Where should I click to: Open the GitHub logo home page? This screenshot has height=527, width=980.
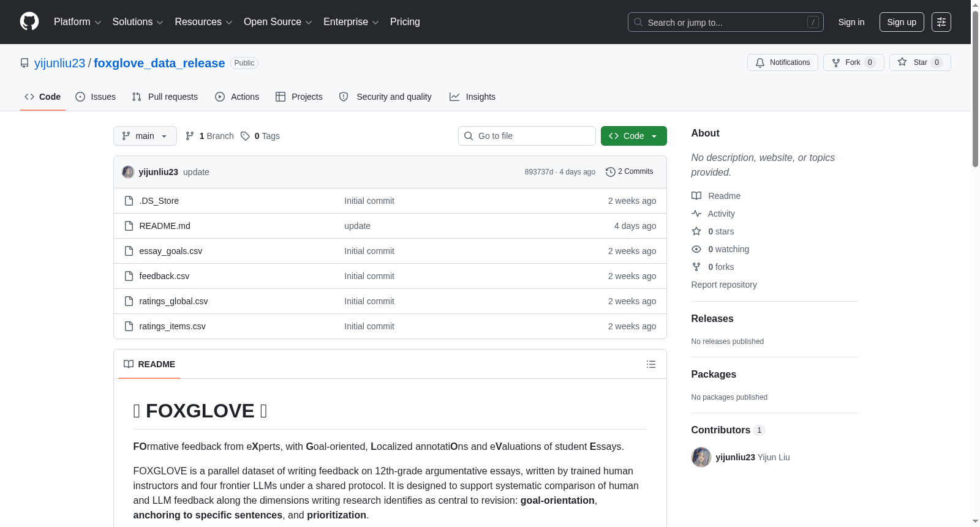29,21
